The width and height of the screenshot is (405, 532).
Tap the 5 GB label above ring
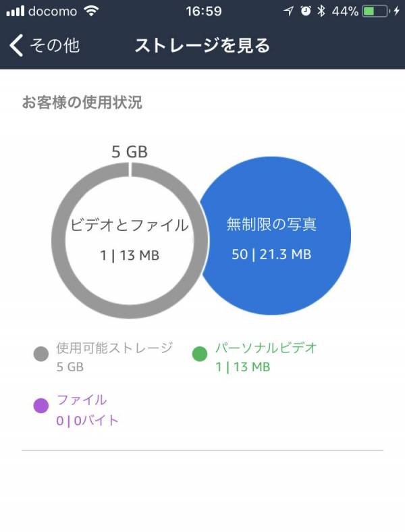[130, 152]
